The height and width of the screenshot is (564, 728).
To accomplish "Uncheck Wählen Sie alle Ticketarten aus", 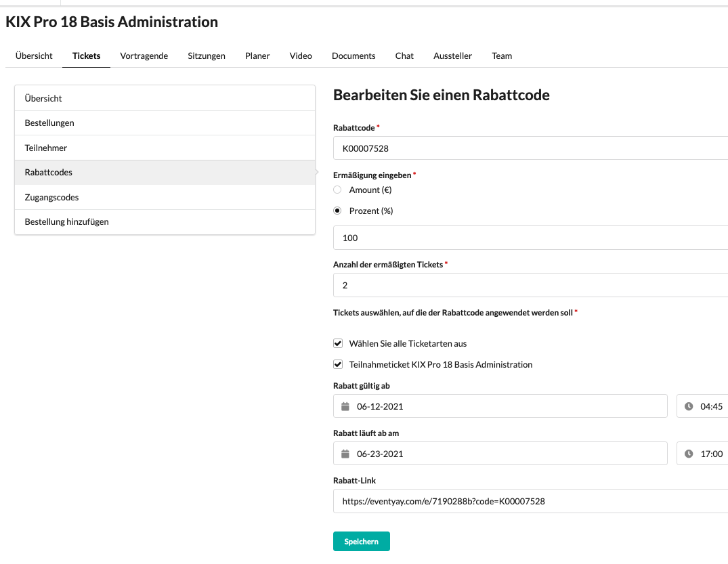I will (x=338, y=343).
